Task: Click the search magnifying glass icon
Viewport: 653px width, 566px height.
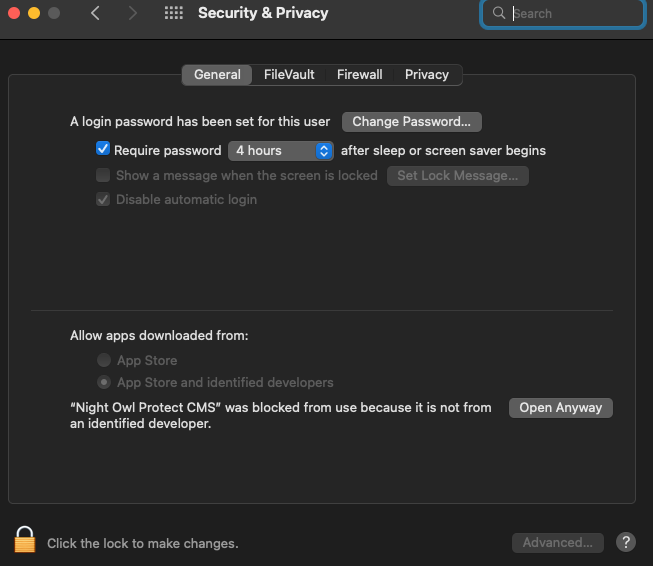Action: (x=499, y=14)
